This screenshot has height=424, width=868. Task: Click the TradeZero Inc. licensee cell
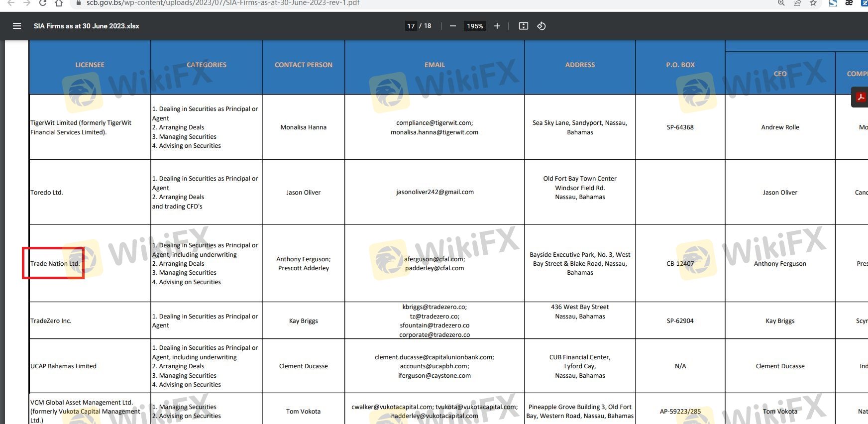(x=51, y=321)
